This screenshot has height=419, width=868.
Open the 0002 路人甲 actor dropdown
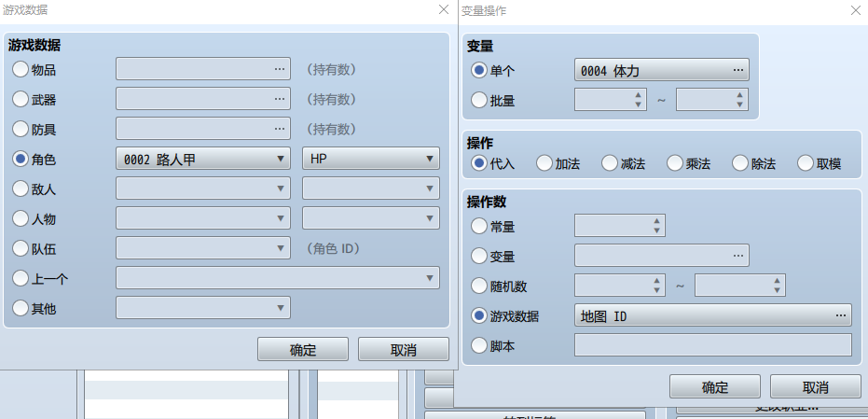click(203, 159)
